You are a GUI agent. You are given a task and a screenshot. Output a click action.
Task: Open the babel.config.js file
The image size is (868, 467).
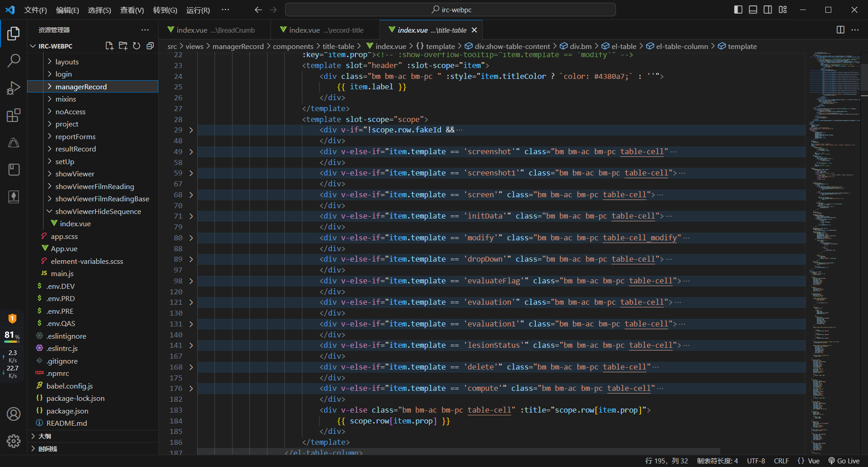(92, 386)
